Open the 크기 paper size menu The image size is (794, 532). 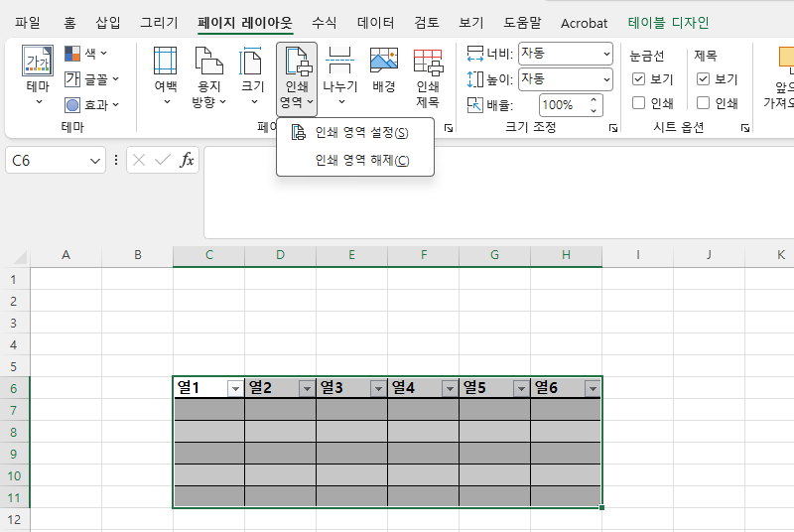click(253, 74)
